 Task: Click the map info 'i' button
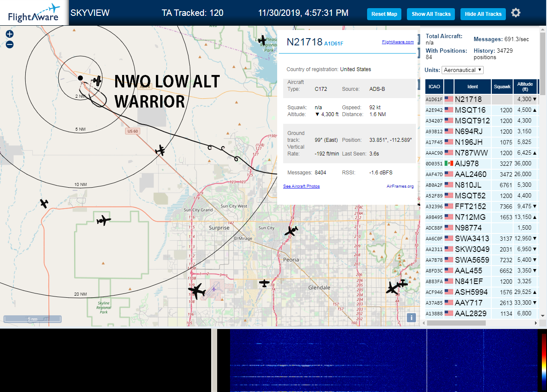[411, 317]
